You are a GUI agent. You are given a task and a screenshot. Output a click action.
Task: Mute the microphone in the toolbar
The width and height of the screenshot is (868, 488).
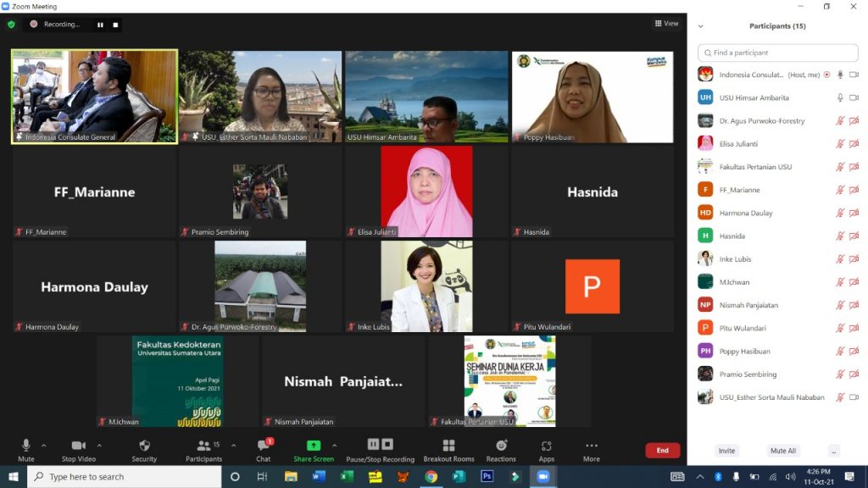[x=26, y=446]
